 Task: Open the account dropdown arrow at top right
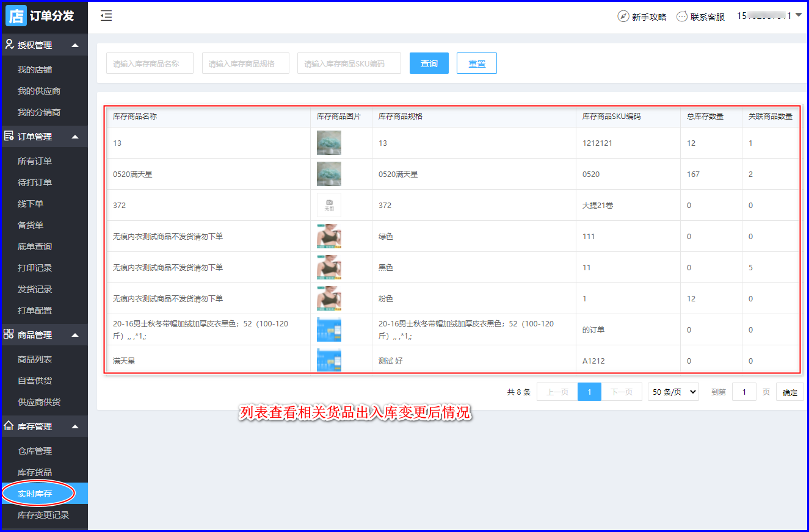coord(799,15)
